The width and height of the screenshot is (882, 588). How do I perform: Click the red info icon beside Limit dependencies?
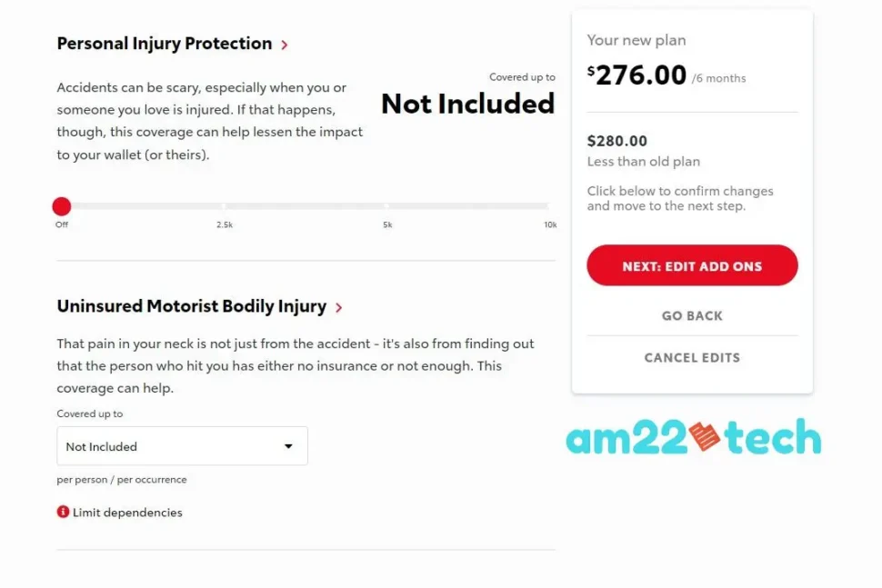point(61,512)
